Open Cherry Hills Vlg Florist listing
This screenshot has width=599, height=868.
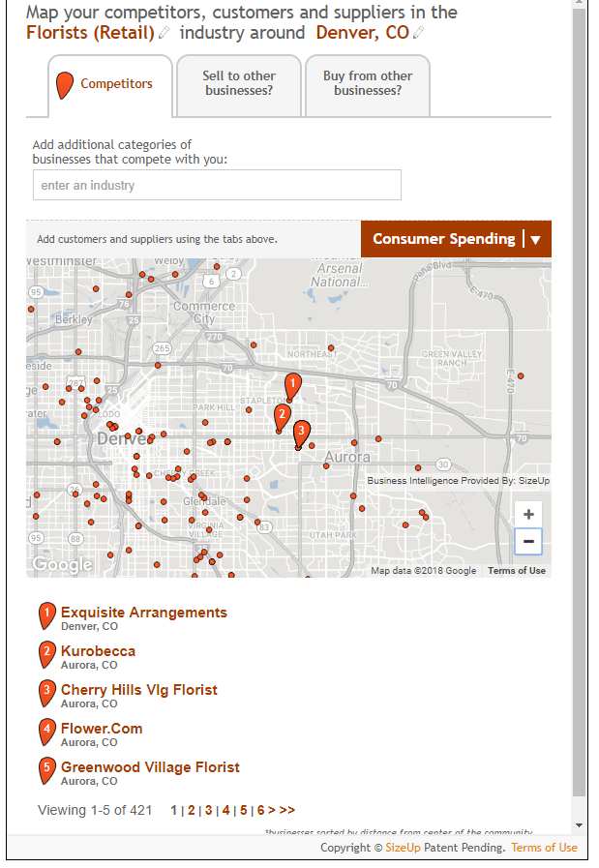[x=138, y=690]
